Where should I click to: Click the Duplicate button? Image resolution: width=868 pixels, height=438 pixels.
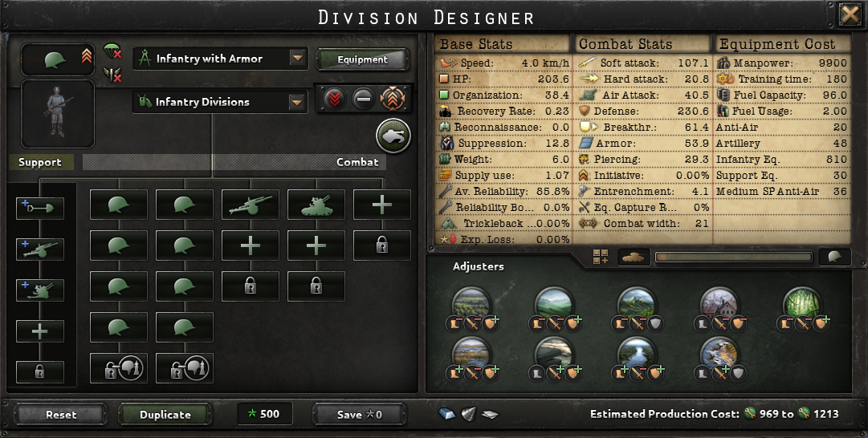[x=165, y=414]
